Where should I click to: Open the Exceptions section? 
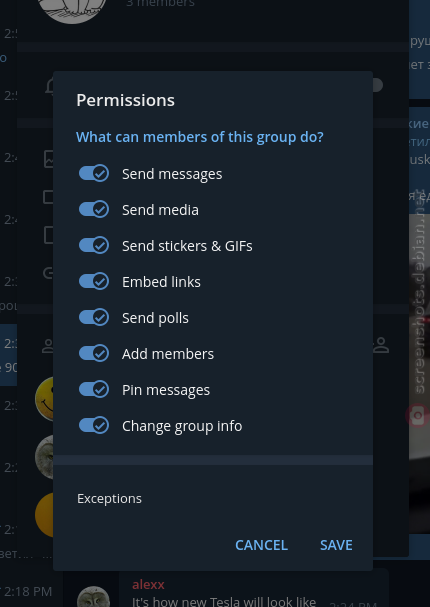(x=213, y=499)
